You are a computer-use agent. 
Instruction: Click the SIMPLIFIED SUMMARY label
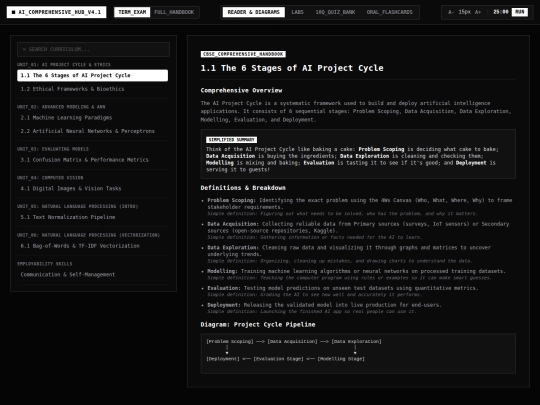coord(231,139)
